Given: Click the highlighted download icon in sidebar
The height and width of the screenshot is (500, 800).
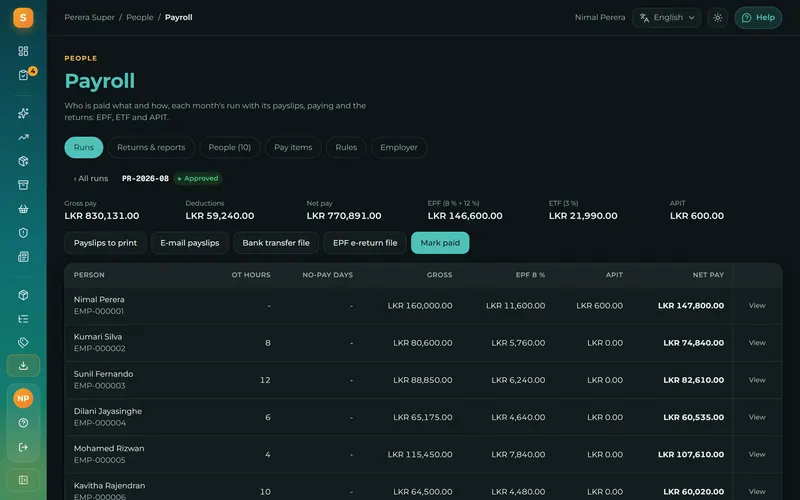Looking at the screenshot, I should [23, 366].
